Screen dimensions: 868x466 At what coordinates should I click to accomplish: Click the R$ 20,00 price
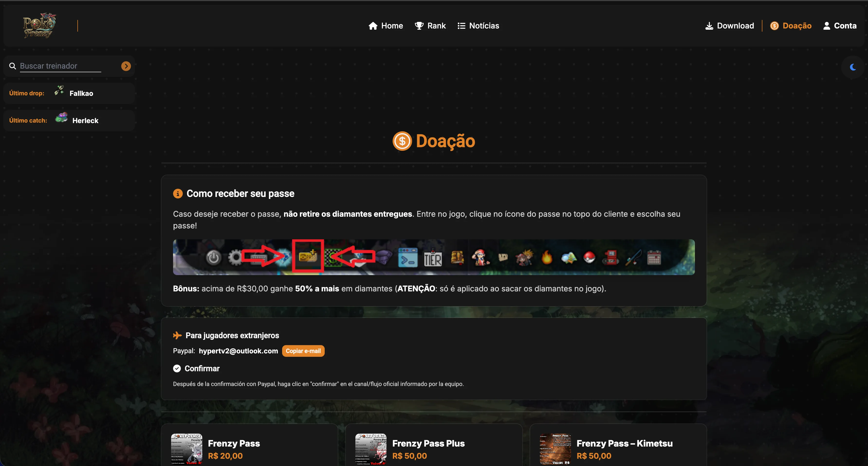pyautogui.click(x=225, y=456)
